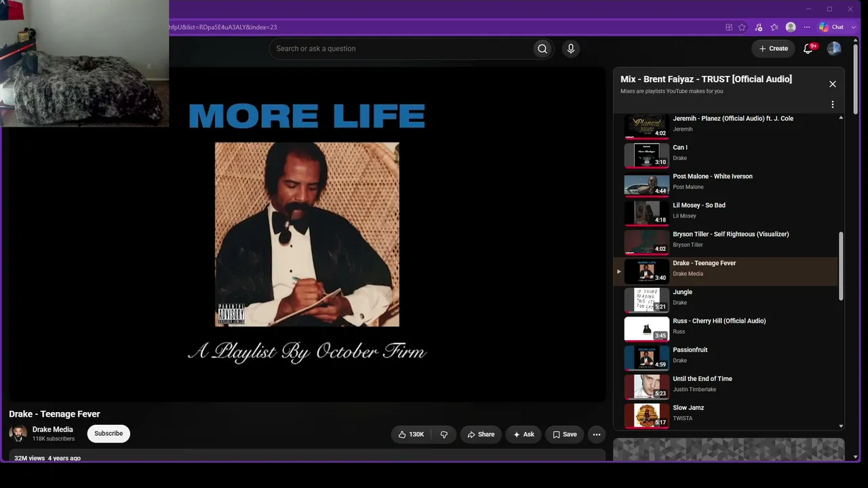This screenshot has width=868, height=488.
Task: Click the More Life album video player
Action: point(307,235)
